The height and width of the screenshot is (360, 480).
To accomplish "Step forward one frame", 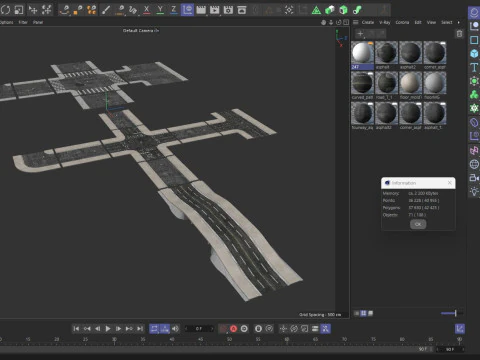I will 118,329.
